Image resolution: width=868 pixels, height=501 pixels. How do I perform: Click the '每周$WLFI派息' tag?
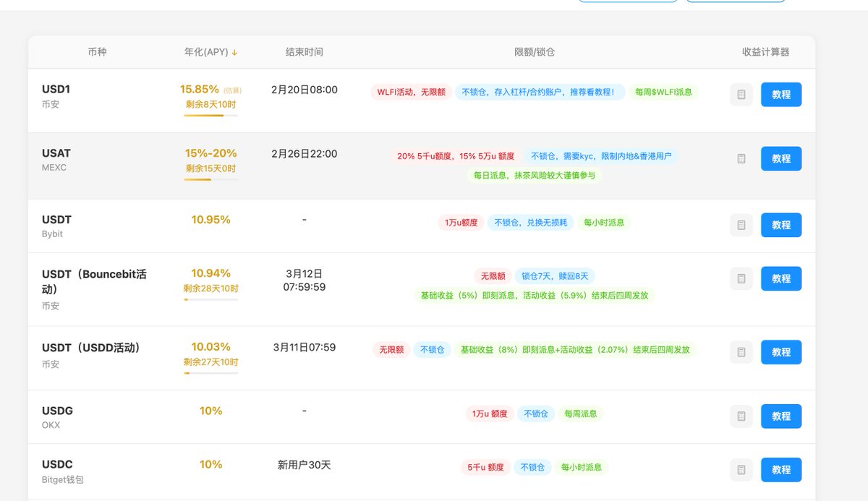tap(663, 92)
